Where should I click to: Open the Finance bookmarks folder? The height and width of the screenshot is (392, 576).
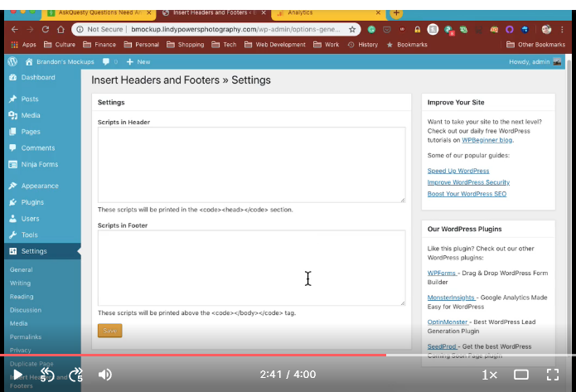(x=99, y=45)
